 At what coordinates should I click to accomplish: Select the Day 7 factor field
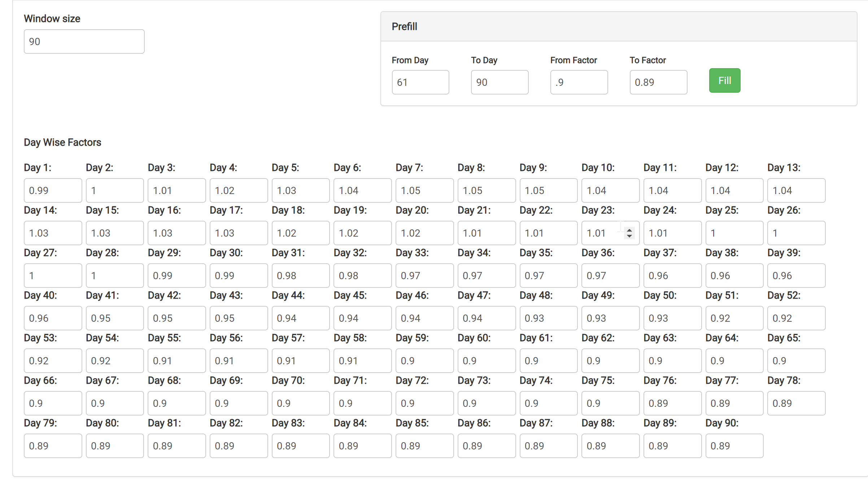click(x=424, y=190)
